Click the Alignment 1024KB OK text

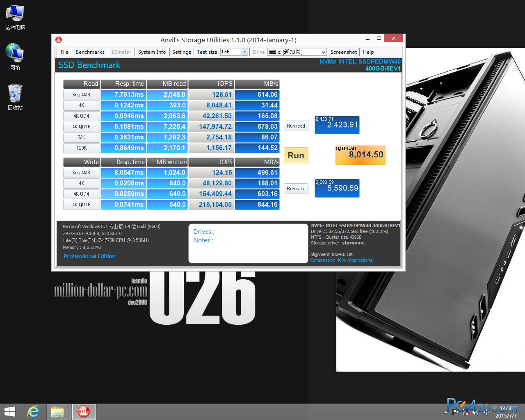point(331,254)
